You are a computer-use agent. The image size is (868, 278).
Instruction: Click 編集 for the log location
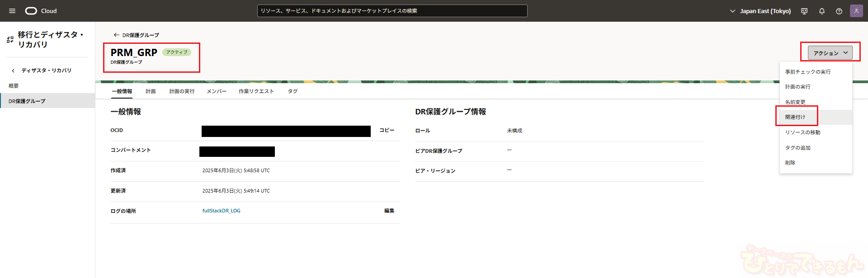coord(389,211)
